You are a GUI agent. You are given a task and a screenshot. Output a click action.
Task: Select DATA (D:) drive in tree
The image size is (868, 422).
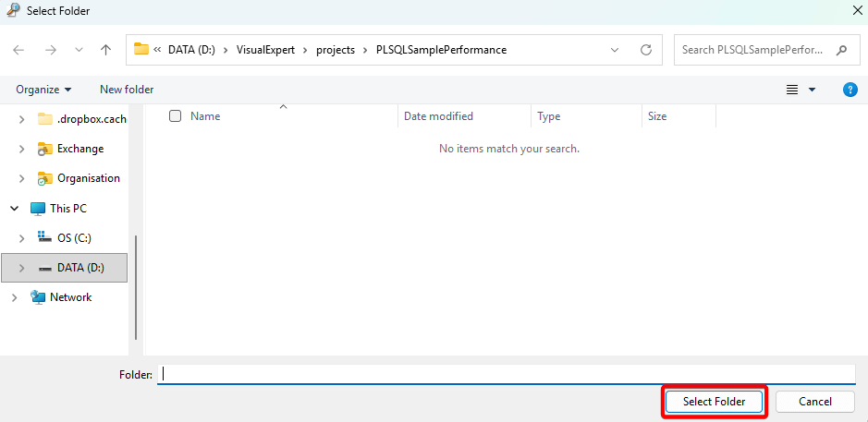(x=72, y=268)
